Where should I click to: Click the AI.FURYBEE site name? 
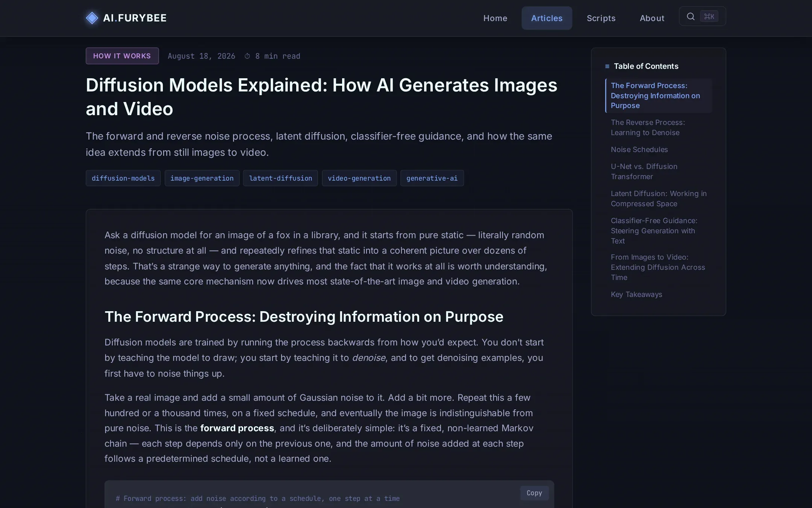135,18
